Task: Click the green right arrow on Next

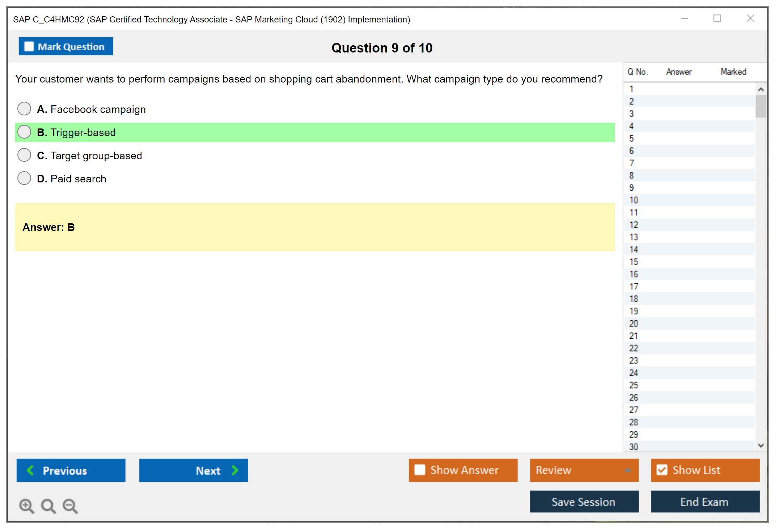Action: (235, 470)
